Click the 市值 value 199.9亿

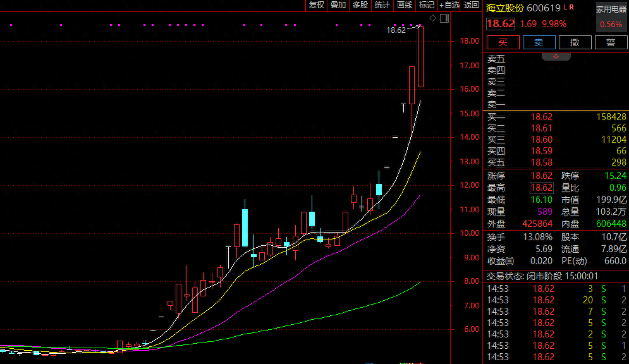(611, 200)
